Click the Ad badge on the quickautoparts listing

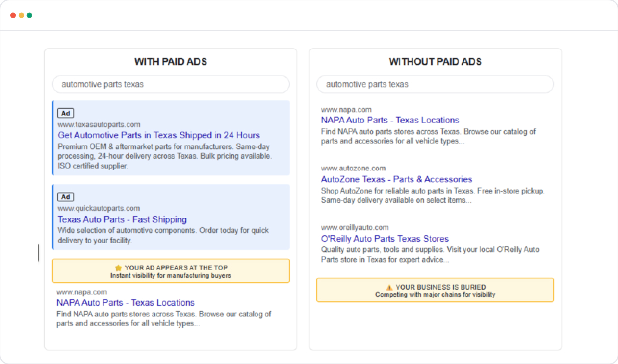tap(66, 197)
